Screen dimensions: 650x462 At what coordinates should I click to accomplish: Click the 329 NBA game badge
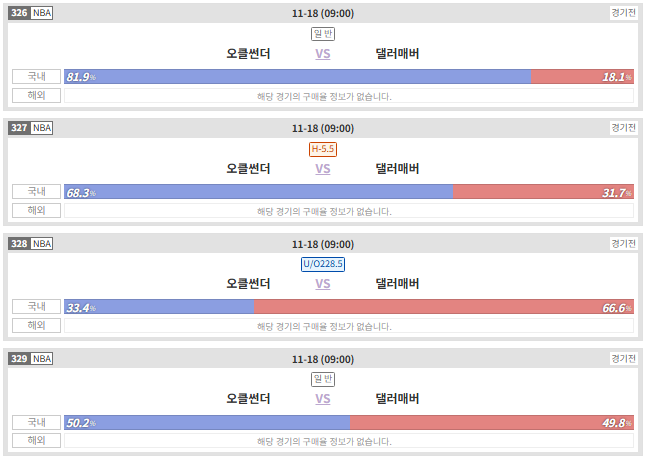31,359
